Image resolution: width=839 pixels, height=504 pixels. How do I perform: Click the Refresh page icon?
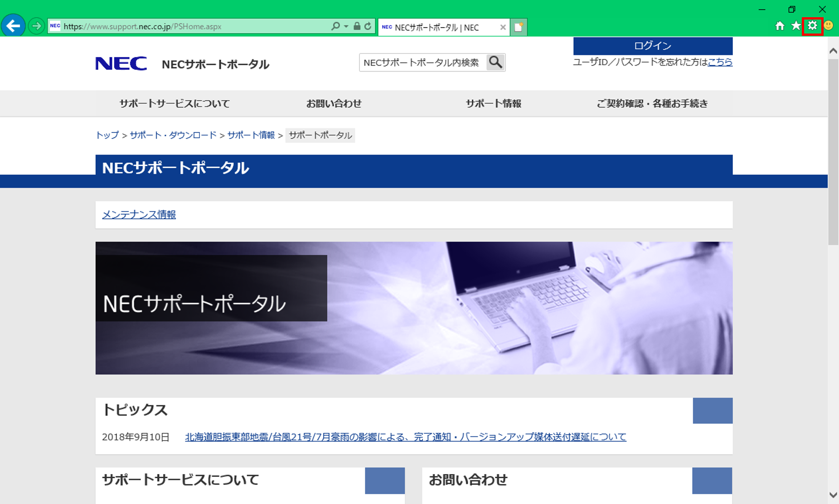click(x=368, y=26)
